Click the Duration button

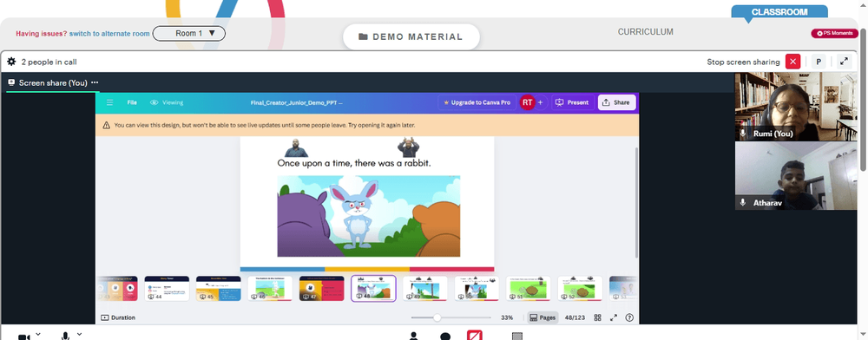point(118,318)
